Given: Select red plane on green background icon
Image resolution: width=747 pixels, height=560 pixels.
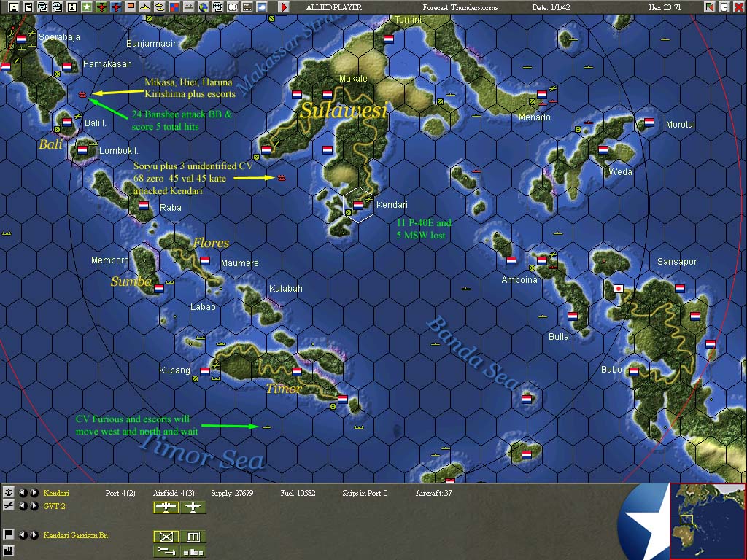Looking at the screenshot, I should pos(101,7).
